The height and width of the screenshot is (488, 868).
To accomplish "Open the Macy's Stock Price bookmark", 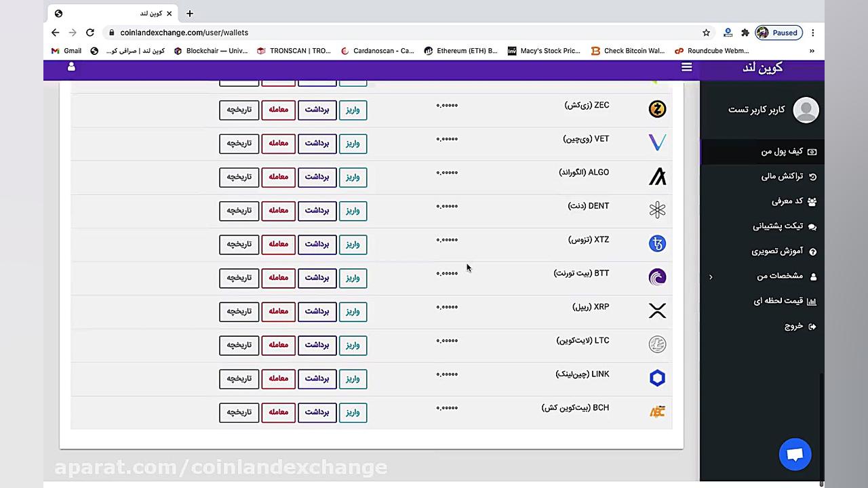I will point(544,51).
